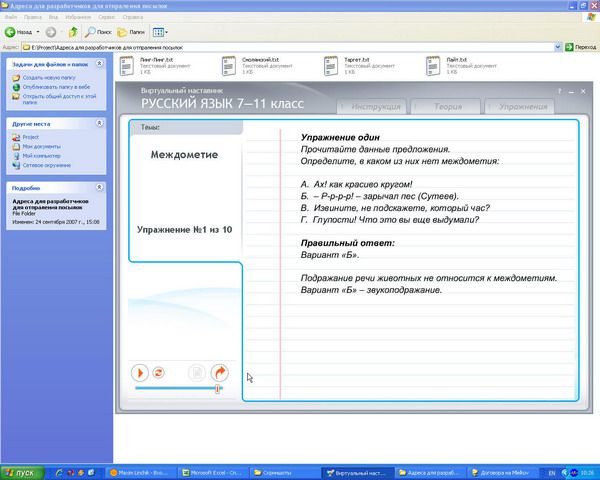Click the orange repeat/refresh icon
The width and height of the screenshot is (600, 480).
158,372
